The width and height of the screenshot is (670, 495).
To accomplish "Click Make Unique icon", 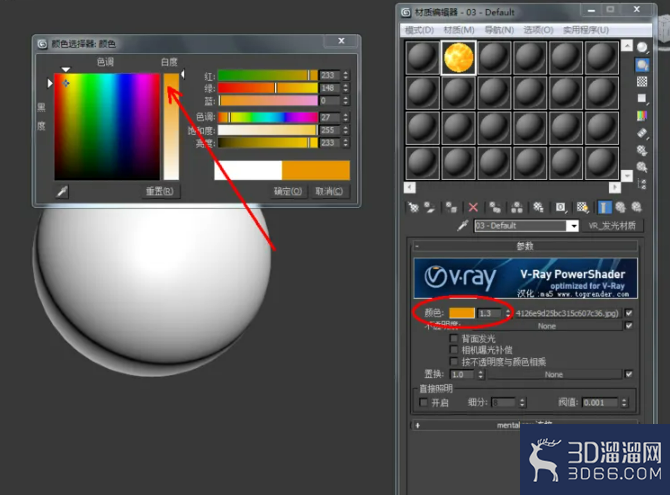I will (517, 207).
